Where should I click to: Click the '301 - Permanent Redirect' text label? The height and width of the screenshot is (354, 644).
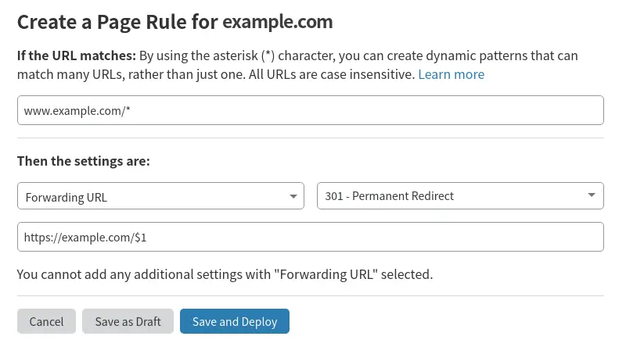coord(390,196)
